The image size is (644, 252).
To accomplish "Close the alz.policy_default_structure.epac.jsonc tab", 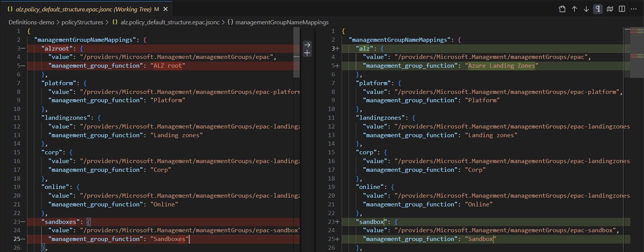I will 166,9.
